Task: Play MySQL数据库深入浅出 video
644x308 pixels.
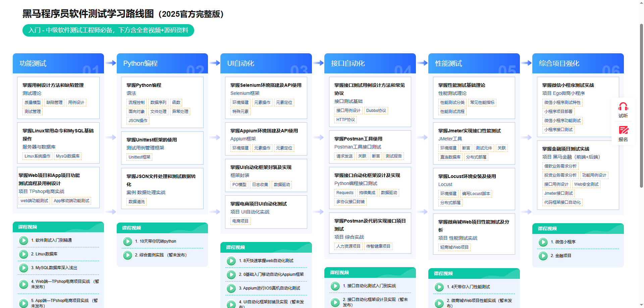Action: click(23, 268)
